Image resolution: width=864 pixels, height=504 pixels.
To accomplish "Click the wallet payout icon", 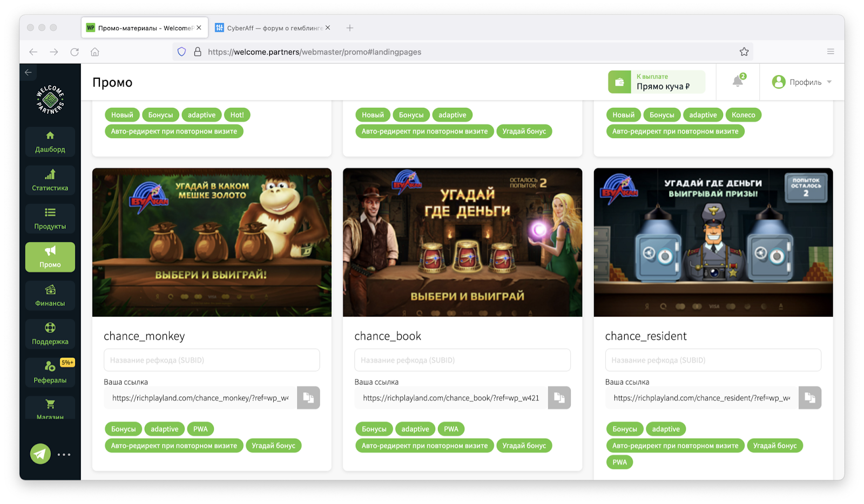I will coord(619,82).
